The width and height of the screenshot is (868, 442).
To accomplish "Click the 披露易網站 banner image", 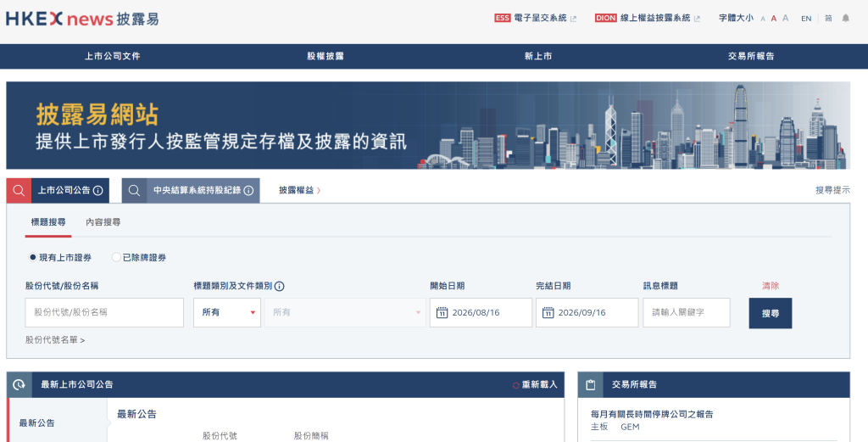I will (x=428, y=126).
